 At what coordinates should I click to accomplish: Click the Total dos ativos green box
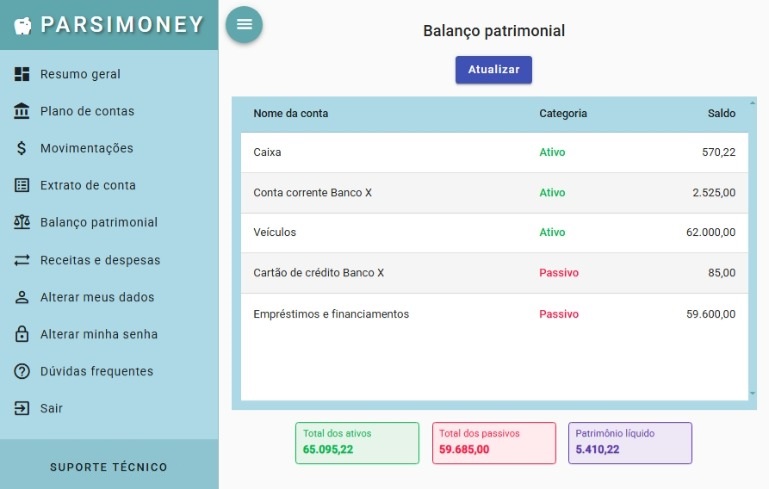tap(357, 442)
